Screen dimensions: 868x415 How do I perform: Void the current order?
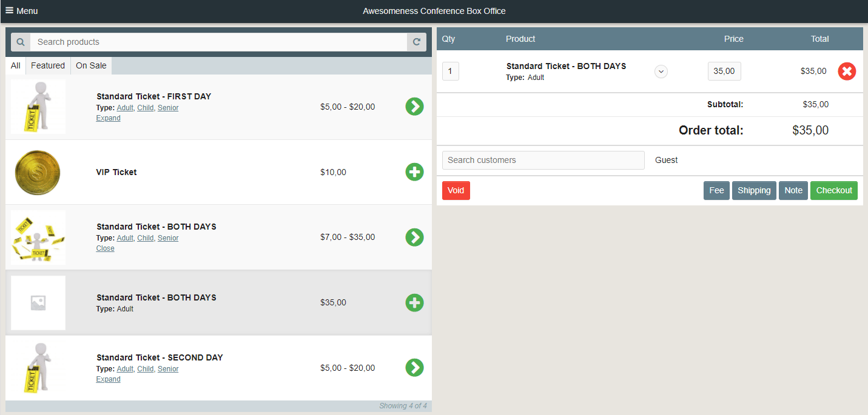tap(456, 190)
